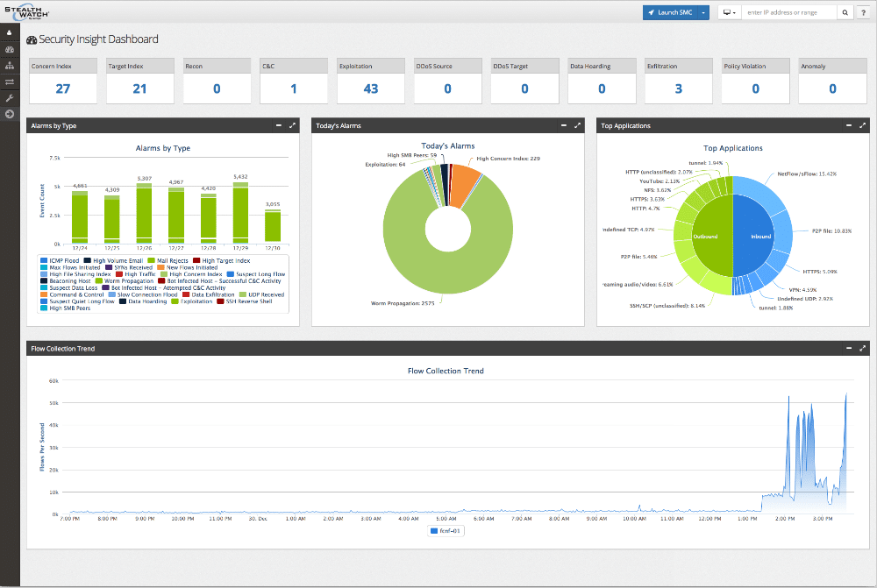
Task: Open the flows arrows sidebar icon
Action: click(x=10, y=81)
